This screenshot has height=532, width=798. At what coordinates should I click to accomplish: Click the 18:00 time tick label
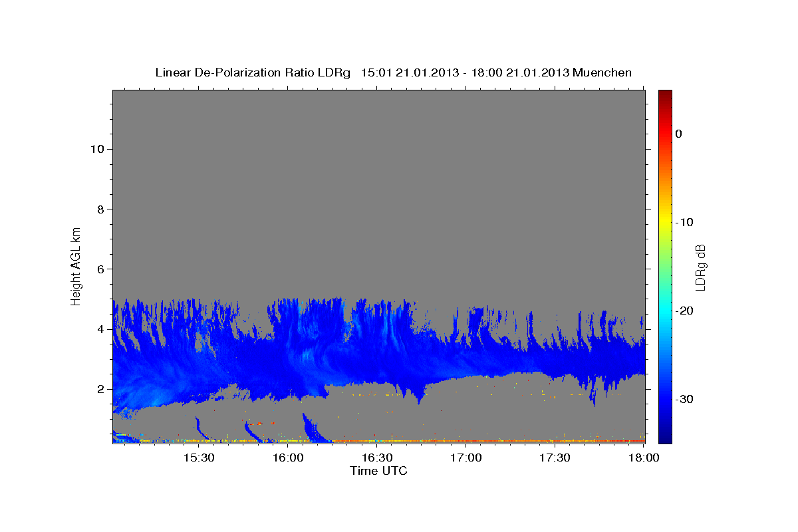coord(643,458)
